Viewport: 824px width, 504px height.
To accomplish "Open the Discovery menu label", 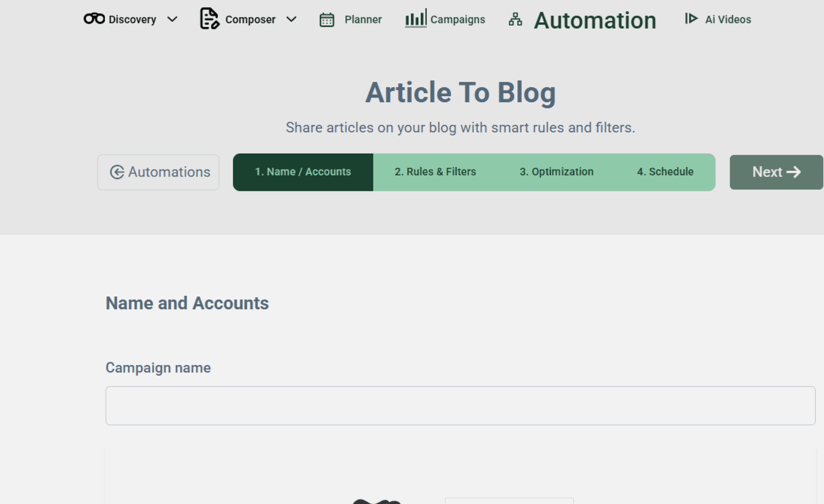I will coord(132,19).
